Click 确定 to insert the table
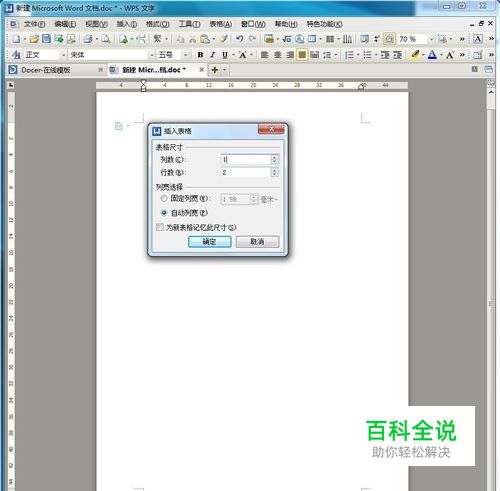Screen dimensions: 500x491 (x=210, y=242)
